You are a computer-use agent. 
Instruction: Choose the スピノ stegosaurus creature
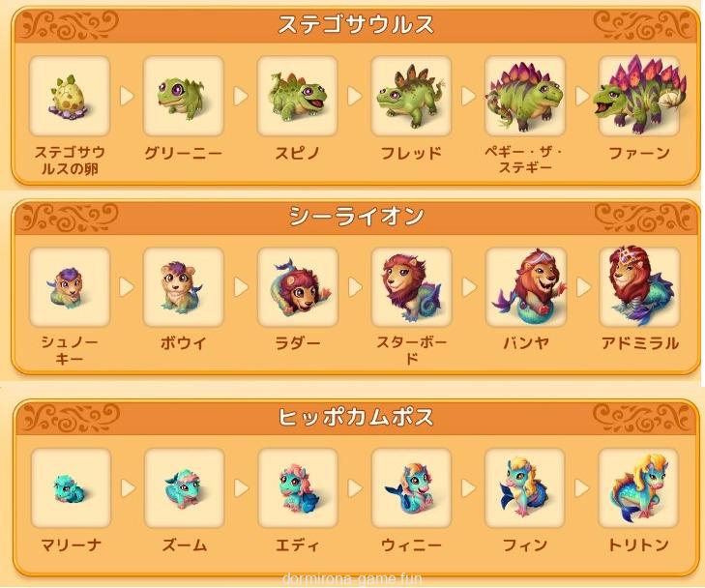[x=297, y=96]
